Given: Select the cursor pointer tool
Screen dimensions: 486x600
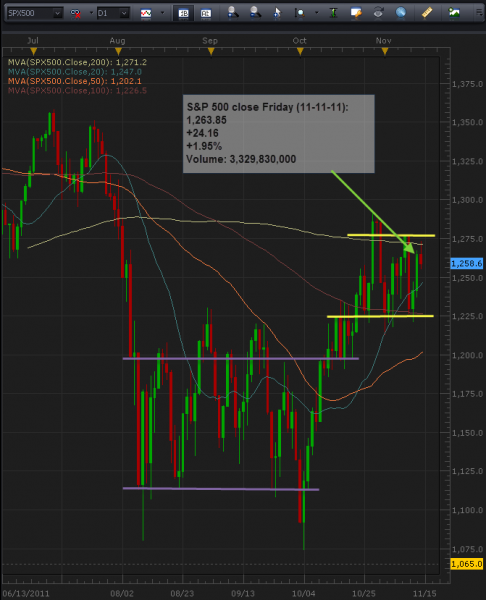Looking at the screenshot, I should click(277, 13).
